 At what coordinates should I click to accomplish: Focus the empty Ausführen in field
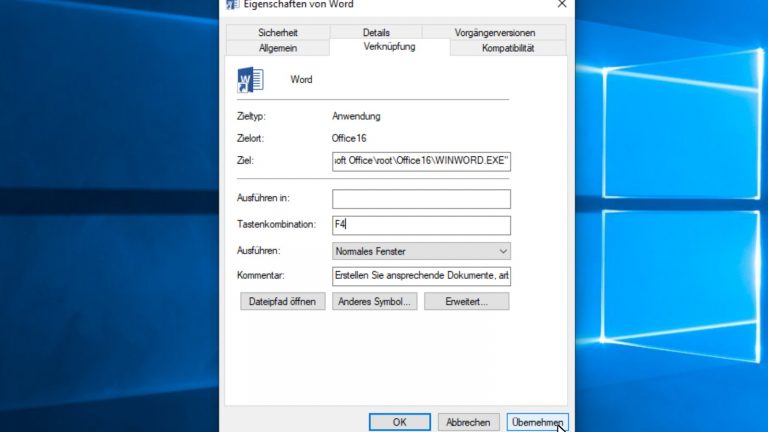pyautogui.click(x=421, y=199)
